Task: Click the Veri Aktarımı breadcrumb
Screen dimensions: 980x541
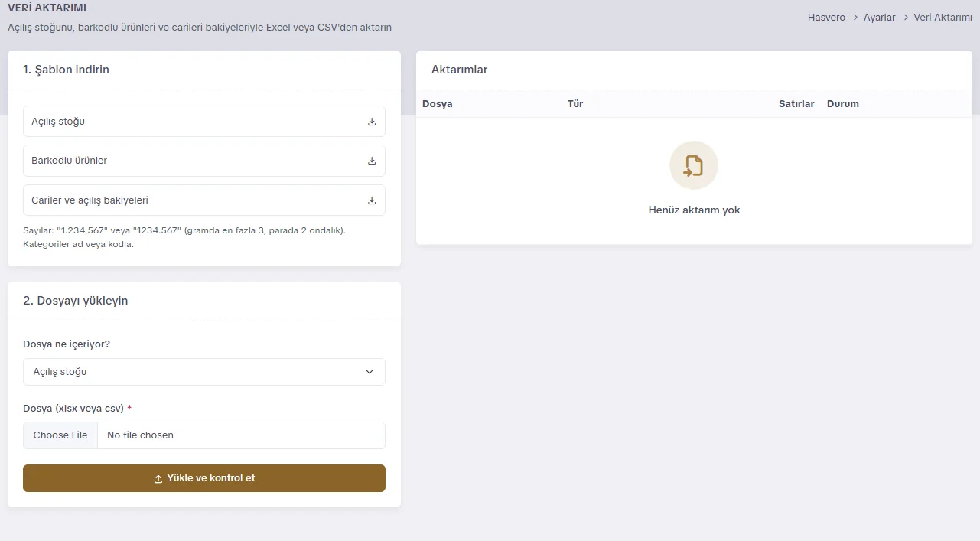Action: (x=943, y=17)
